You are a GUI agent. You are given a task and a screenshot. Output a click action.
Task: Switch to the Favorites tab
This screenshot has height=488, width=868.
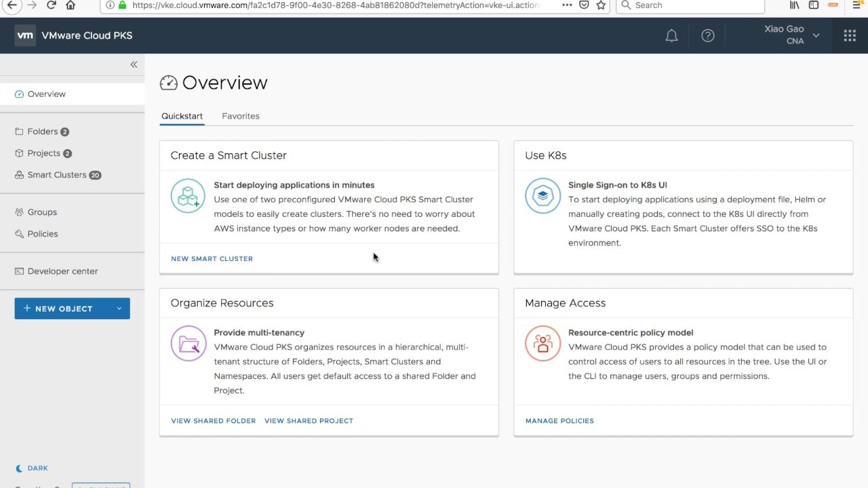241,116
